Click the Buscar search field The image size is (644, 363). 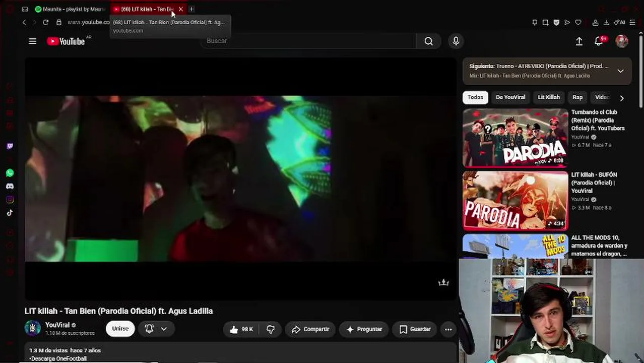click(308, 41)
